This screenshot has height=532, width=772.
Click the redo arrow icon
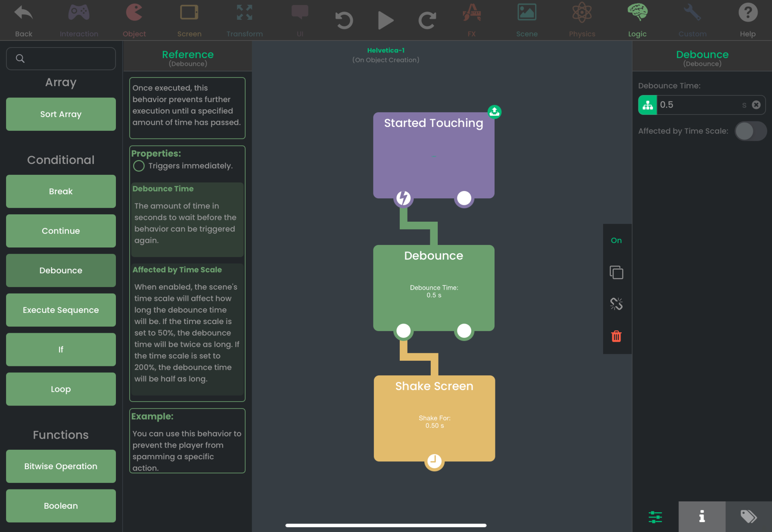427,20
